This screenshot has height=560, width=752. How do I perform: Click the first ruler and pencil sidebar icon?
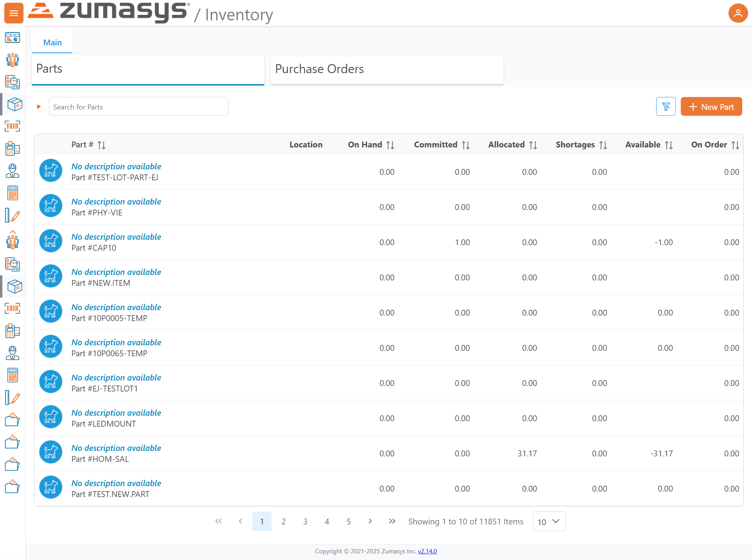click(13, 215)
